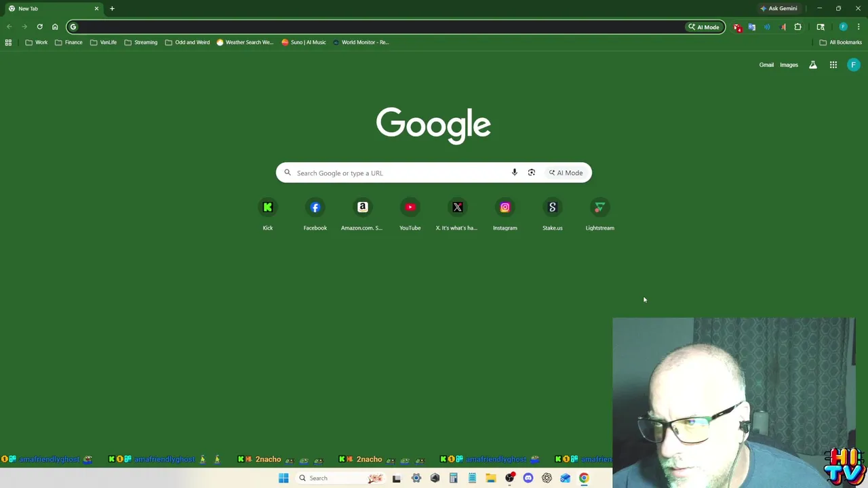Screen dimensions: 868x488
Task: Open the Amazon.com shortcut tile
Action: point(362,215)
